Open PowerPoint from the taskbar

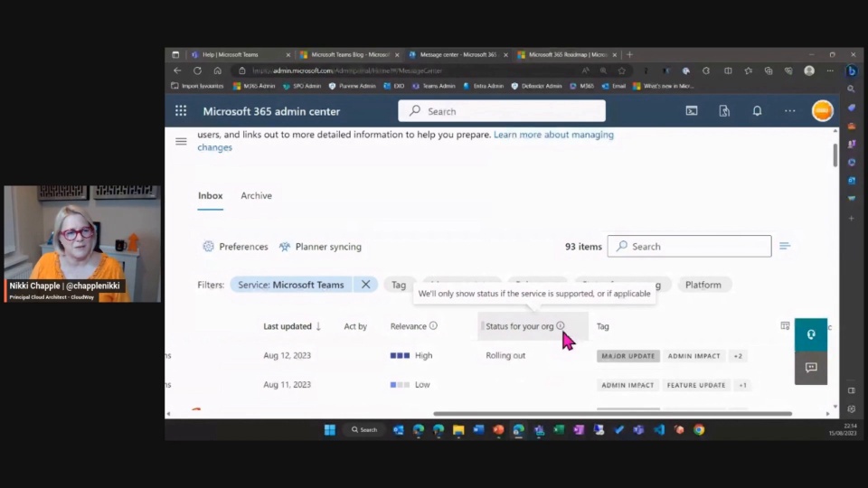pyautogui.click(x=498, y=430)
